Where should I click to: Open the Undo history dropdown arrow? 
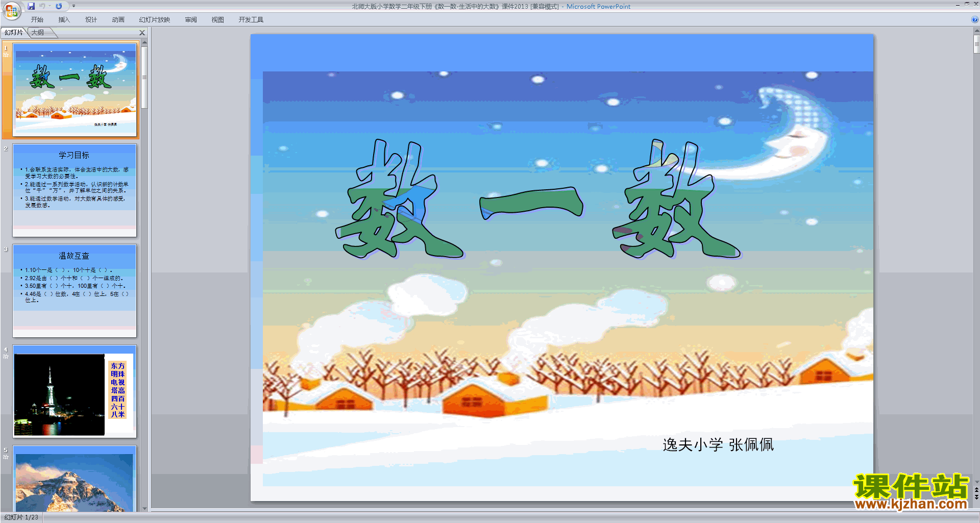point(50,6)
